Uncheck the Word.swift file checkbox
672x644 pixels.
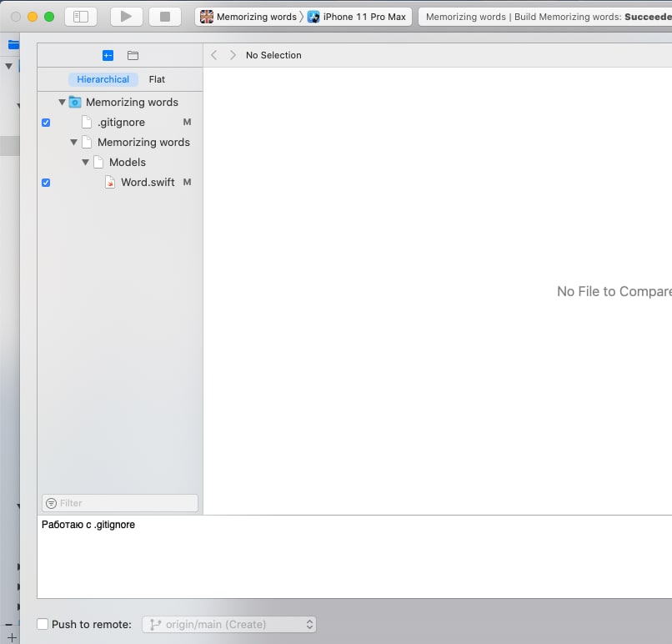[46, 183]
